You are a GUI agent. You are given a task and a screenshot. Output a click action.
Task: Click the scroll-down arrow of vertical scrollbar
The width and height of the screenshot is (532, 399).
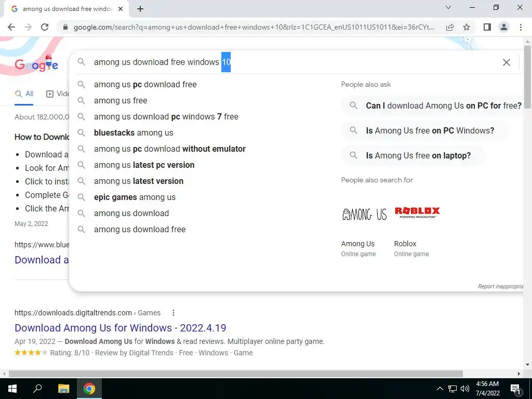[527, 365]
